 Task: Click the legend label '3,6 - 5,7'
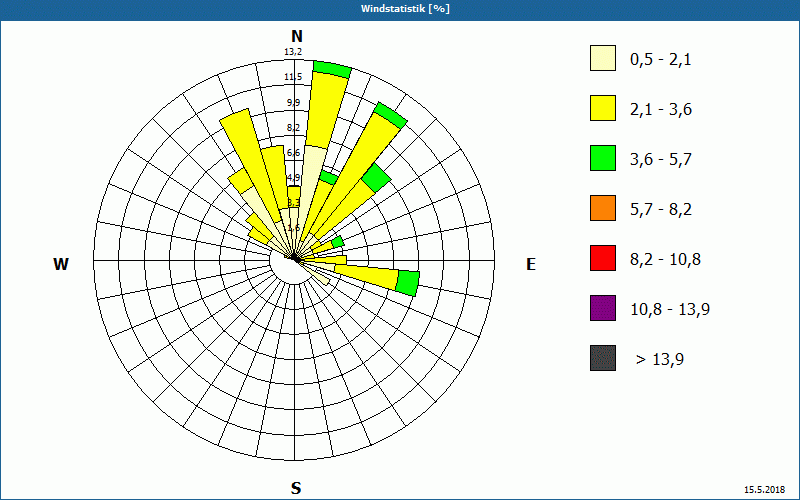click(661, 160)
